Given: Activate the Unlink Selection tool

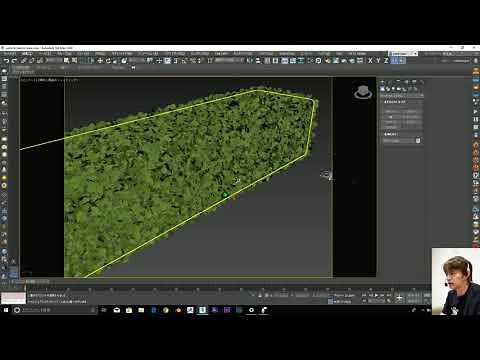Looking at the screenshot, I should pyautogui.click(x=31, y=61).
